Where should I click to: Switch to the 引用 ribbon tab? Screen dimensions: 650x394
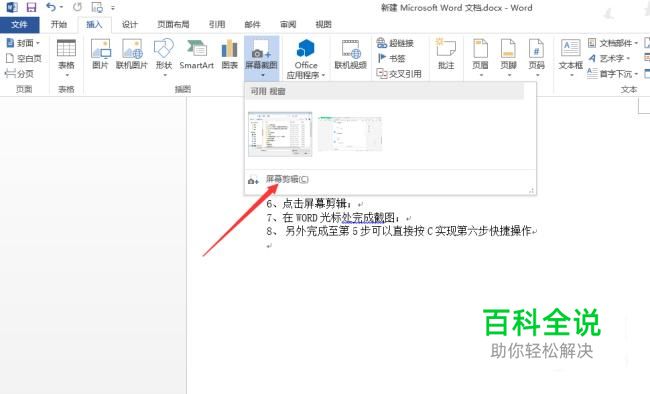(x=217, y=24)
